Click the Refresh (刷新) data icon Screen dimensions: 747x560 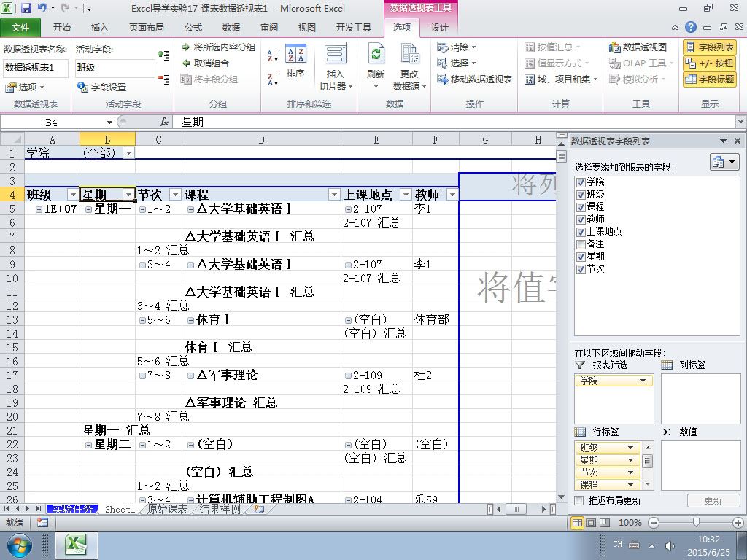click(376, 55)
